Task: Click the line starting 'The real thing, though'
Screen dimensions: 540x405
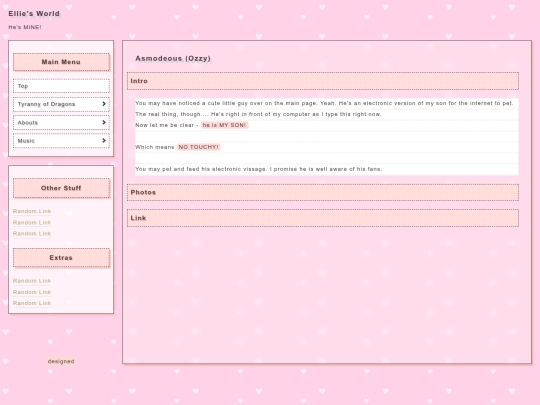Action: click(x=258, y=114)
